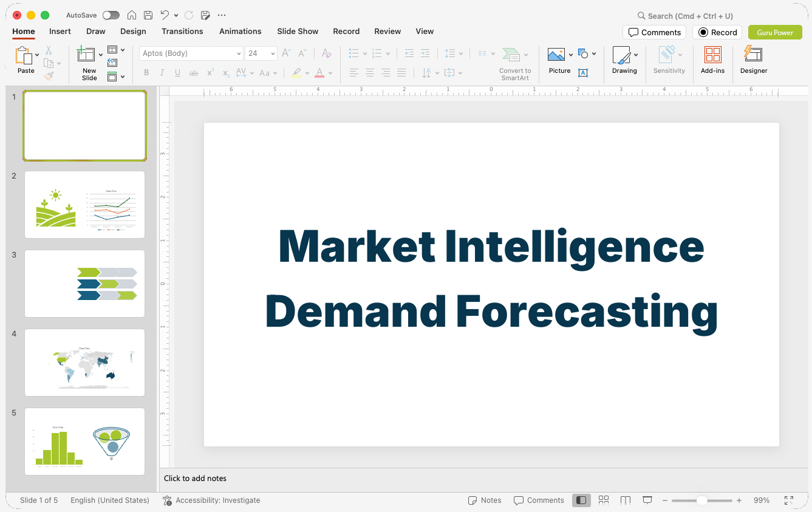This screenshot has width=812, height=512.
Task: Apply the Text Highlight Color
Action: tap(296, 73)
